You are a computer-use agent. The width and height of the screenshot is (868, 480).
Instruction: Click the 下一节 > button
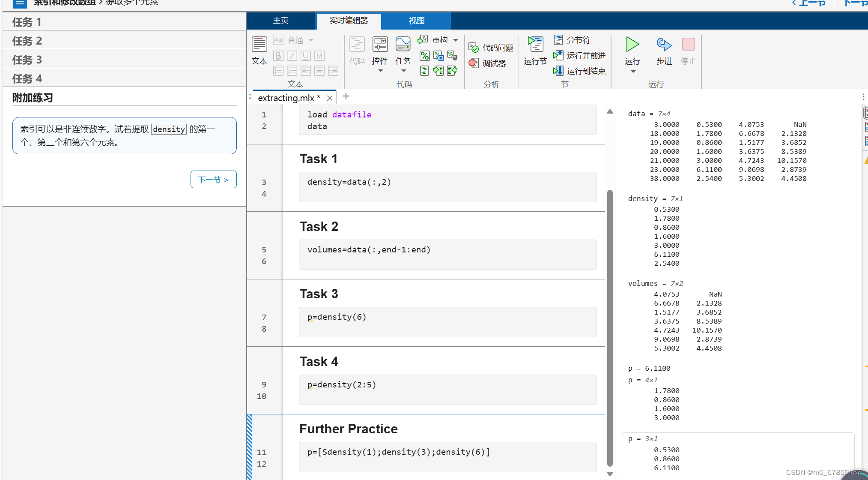tap(213, 180)
